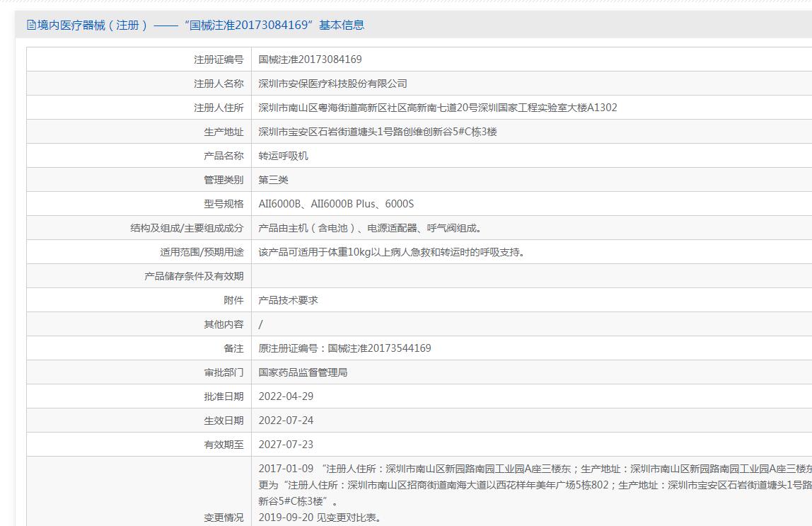Select the change entry 2019-09-20 见变更对比表
The image size is (812, 526).
(x=320, y=518)
